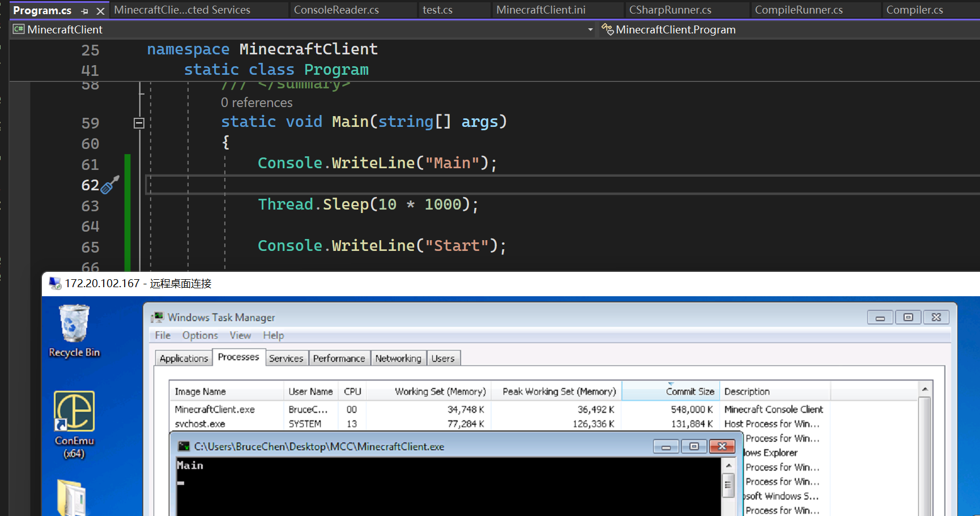The image size is (980, 516).
Task: Unpin the Program.cs tab
Action: pyautogui.click(x=84, y=10)
